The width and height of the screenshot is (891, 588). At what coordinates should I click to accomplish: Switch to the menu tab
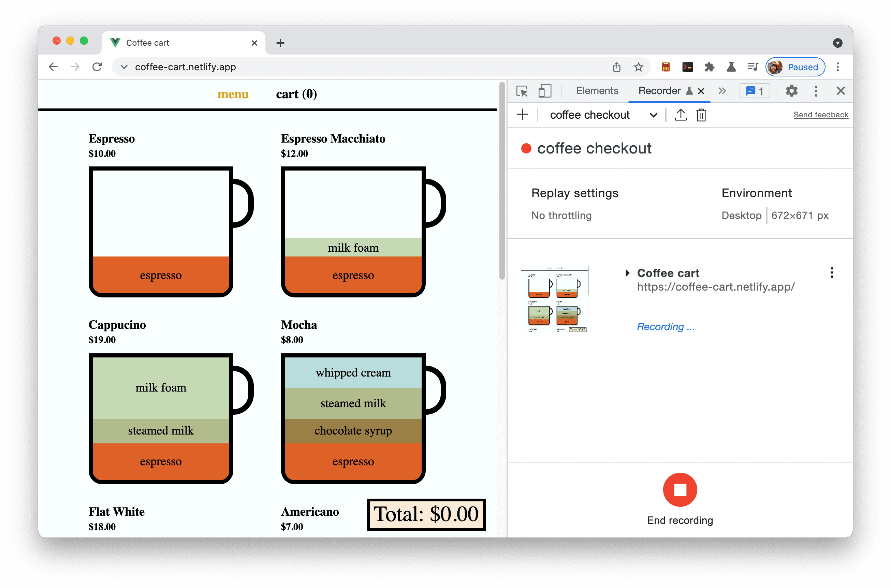coord(232,94)
